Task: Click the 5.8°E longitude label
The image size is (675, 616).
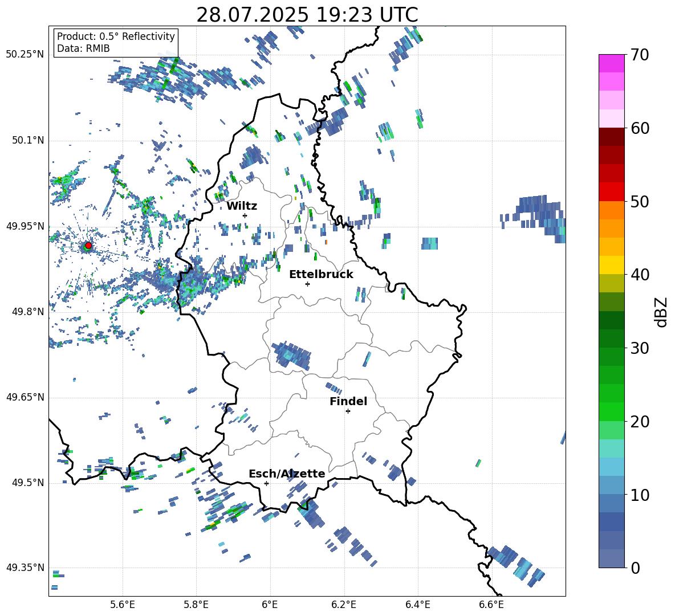Action: [196, 605]
